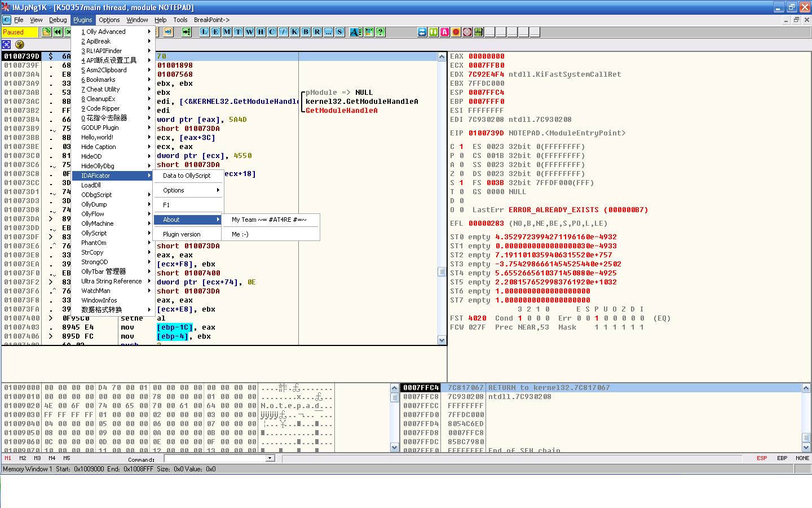Switch stack tracking to the EBP mode
This screenshot has height=508, width=812.
[782, 458]
